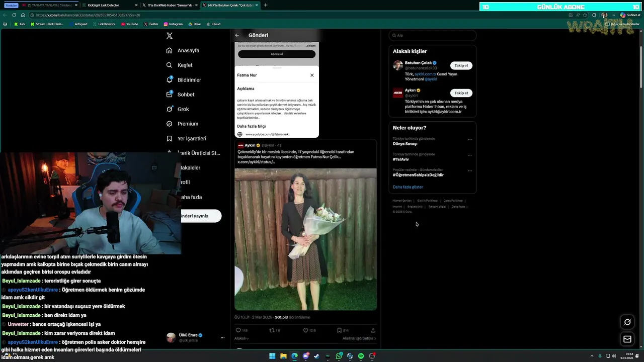The height and width of the screenshot is (362, 644).
Task: Click Alıntıları görüntüle link
Action: tap(359, 338)
